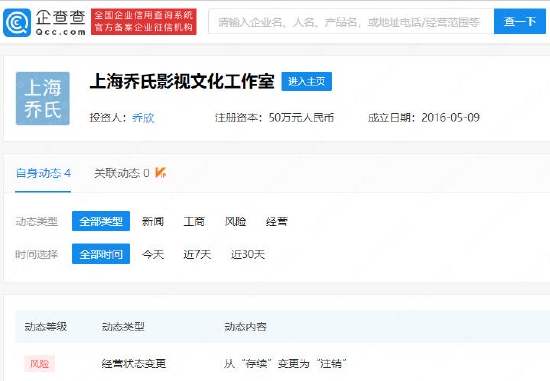The width and height of the screenshot is (550, 381).
Task: Filter dynamics by 风险 type
Action: 235,221
